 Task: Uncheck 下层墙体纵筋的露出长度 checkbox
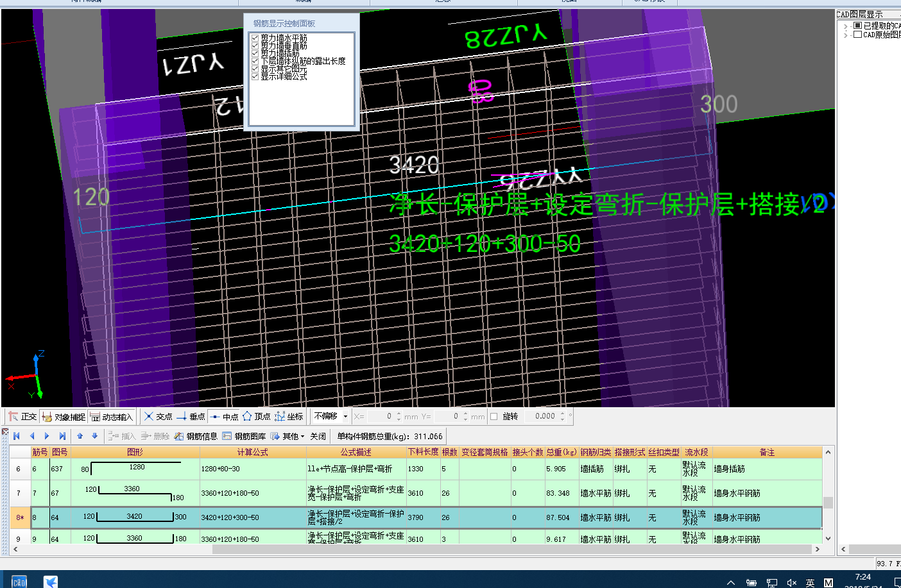tap(255, 62)
